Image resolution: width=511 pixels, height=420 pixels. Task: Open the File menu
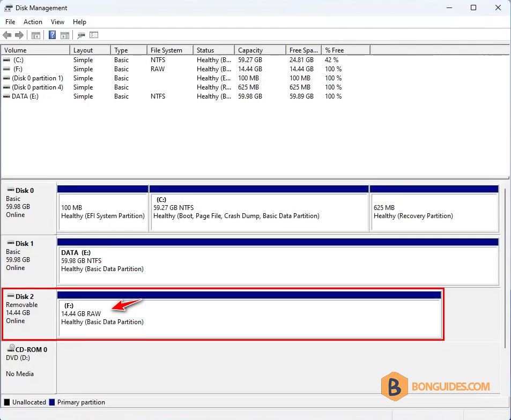[10, 22]
